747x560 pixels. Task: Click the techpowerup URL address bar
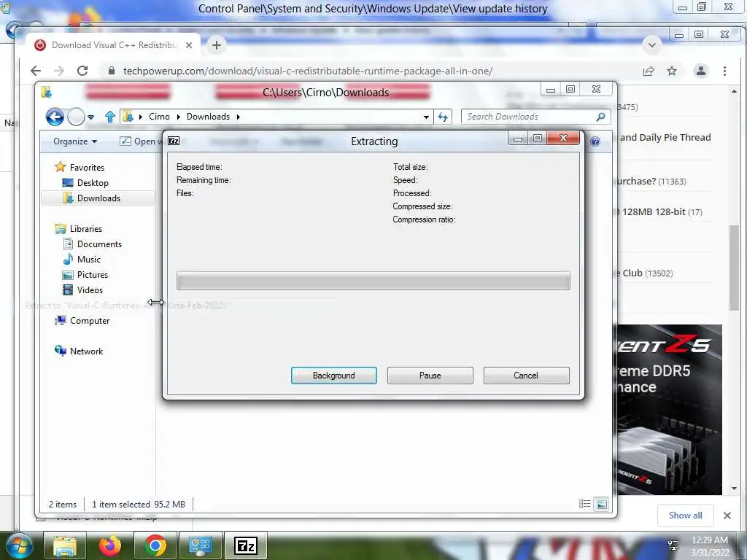coord(308,71)
